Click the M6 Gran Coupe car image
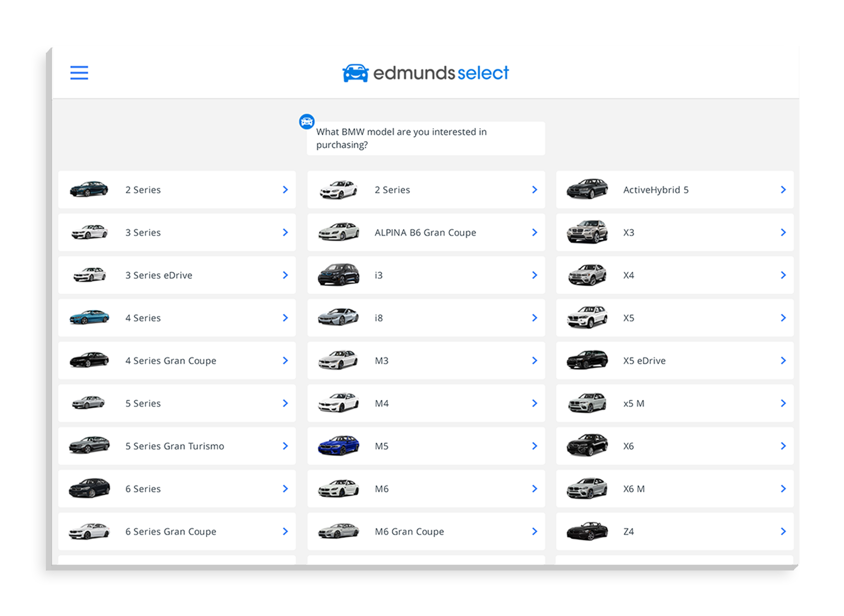The width and height of the screenshot is (844, 616). click(338, 531)
